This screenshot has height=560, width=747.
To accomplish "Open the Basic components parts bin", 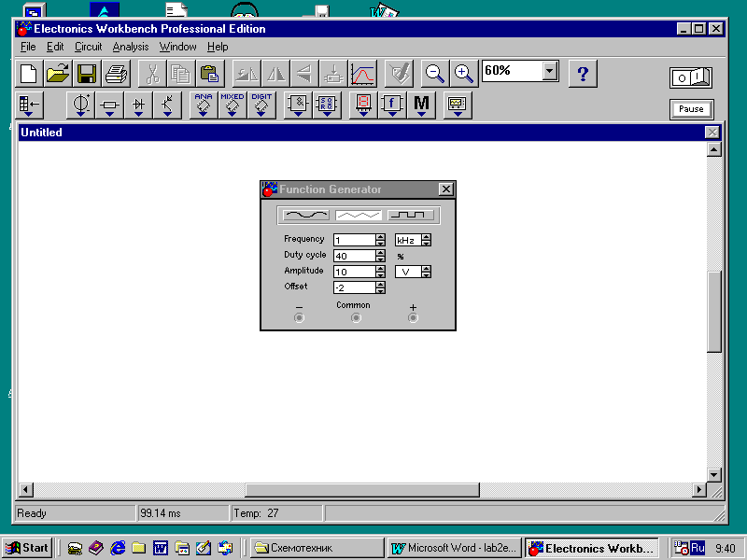I will pyautogui.click(x=109, y=105).
